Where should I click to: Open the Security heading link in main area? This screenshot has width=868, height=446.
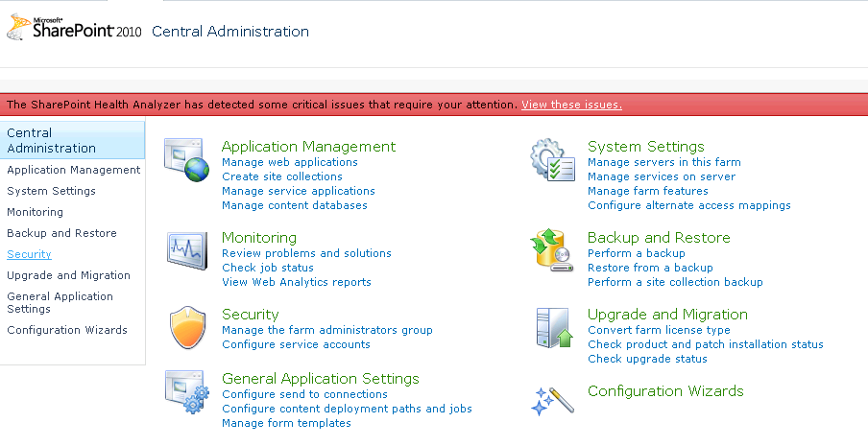pos(251,315)
